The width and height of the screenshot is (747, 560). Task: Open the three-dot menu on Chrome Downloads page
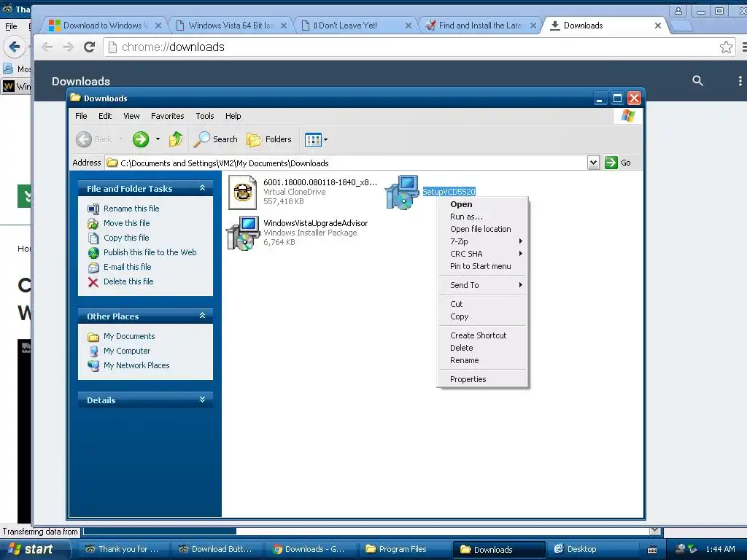(x=740, y=81)
